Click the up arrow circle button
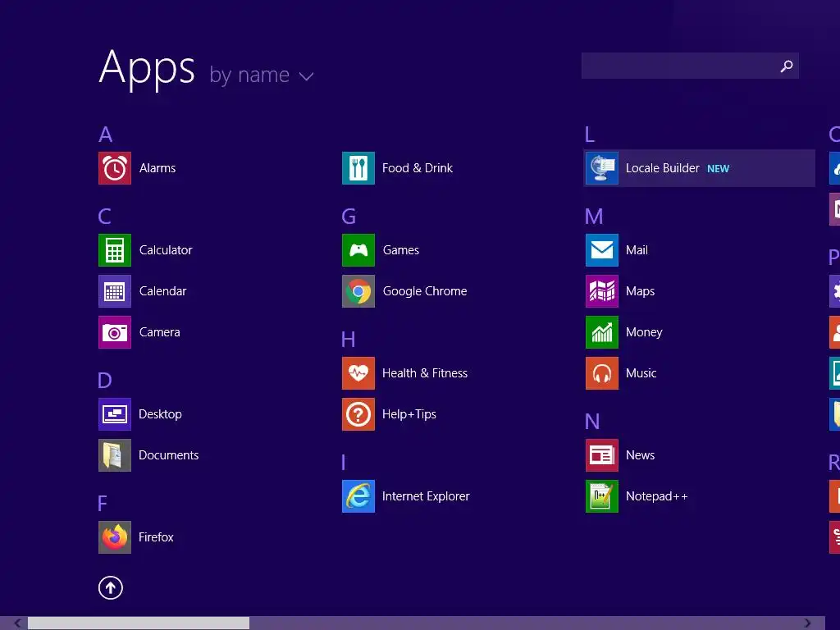 pyautogui.click(x=111, y=587)
